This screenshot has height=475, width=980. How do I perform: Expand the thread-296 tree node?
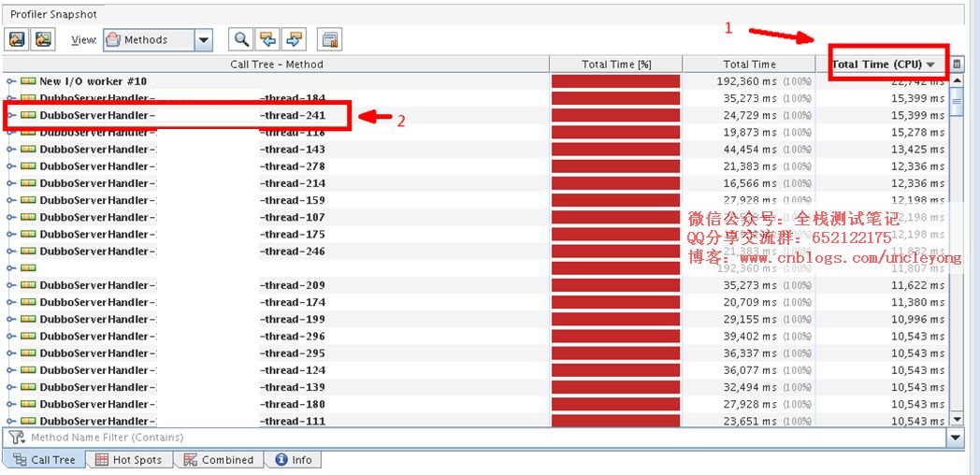(x=10, y=337)
